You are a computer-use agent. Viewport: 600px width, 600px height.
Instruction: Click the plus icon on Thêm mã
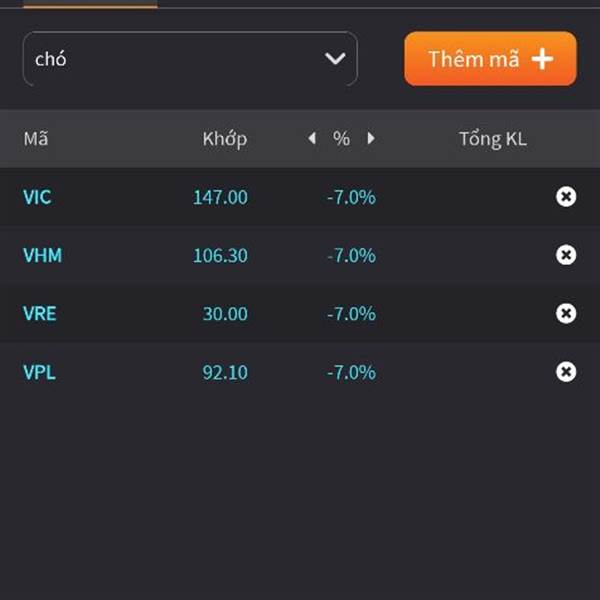click(x=542, y=59)
